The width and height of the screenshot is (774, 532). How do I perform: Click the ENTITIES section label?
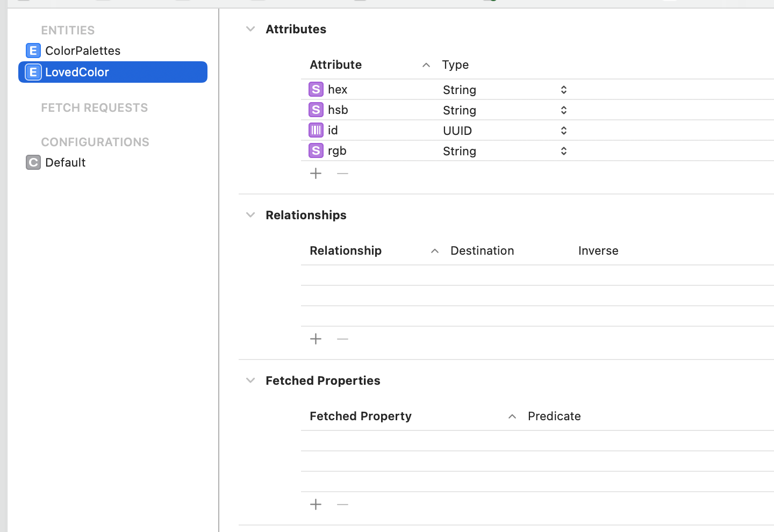pyautogui.click(x=68, y=30)
